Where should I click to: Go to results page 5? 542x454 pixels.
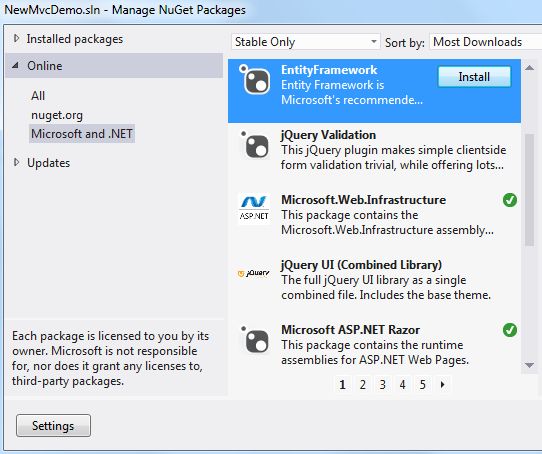coord(422,384)
